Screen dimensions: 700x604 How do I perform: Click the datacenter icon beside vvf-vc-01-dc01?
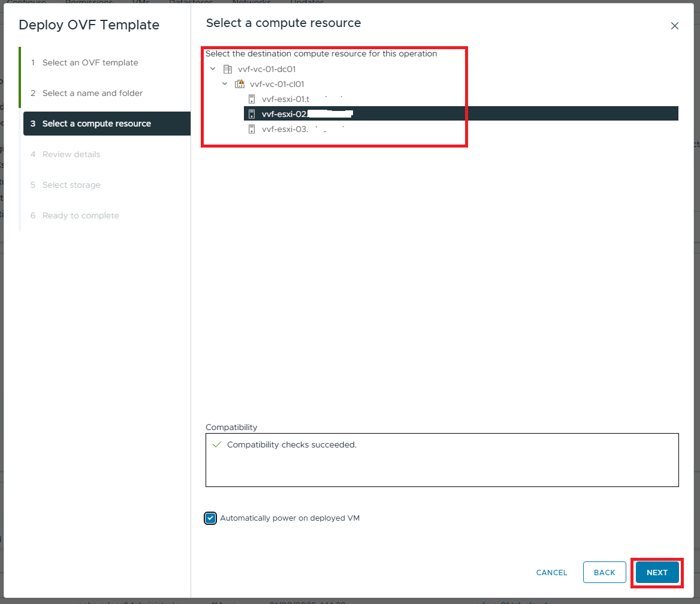228,69
